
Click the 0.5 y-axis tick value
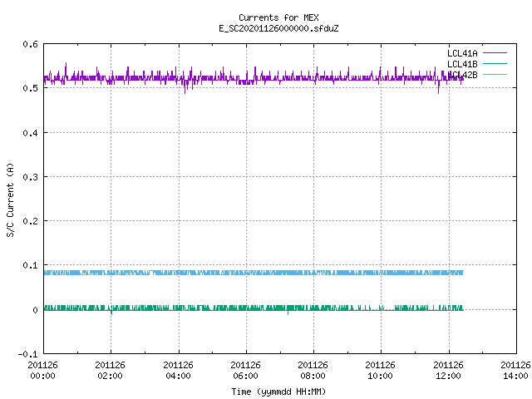(30, 88)
